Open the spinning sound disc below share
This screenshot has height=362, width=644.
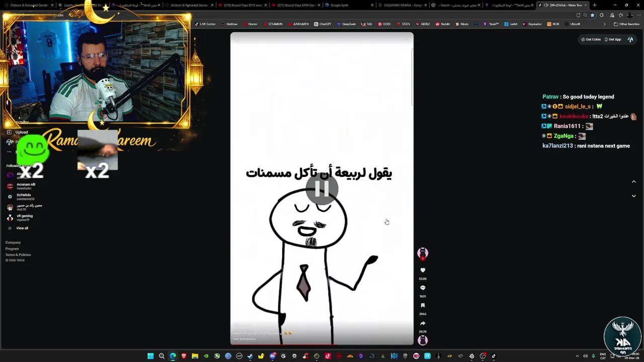tap(423, 340)
